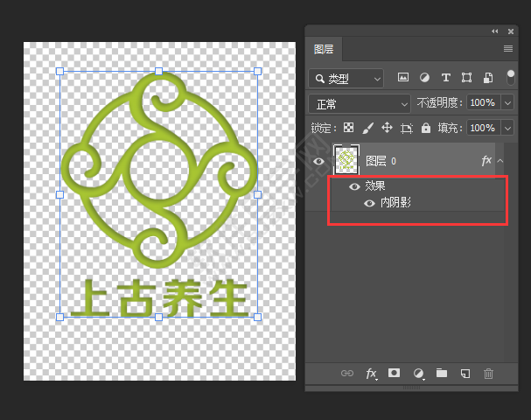
Task: Hide layer 图层 0 with eye icon
Action: point(318,161)
